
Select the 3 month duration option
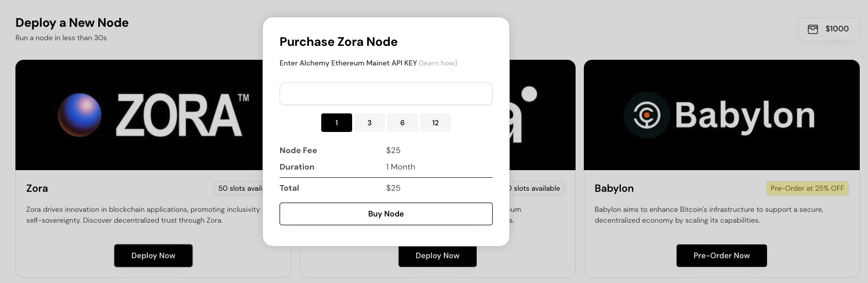(x=370, y=123)
